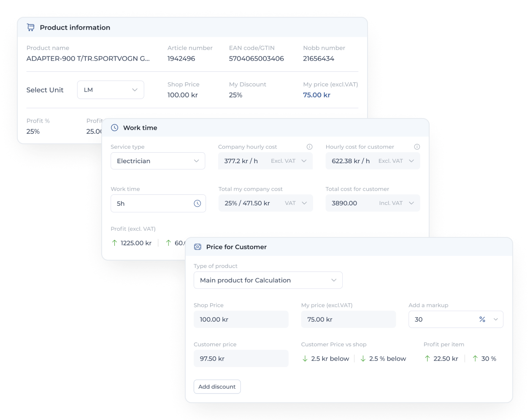Open the time picker clock icon in 5h field
This screenshot has height=420, width=530.
point(197,203)
